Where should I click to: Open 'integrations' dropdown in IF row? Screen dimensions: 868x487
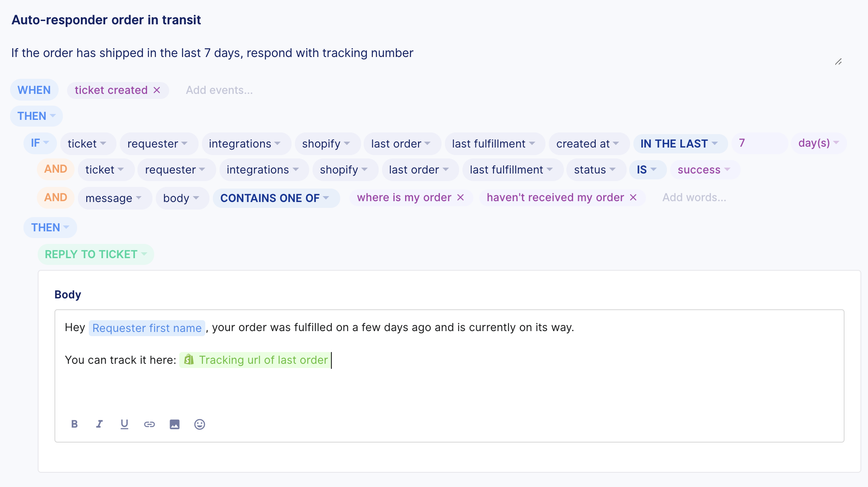tap(246, 143)
